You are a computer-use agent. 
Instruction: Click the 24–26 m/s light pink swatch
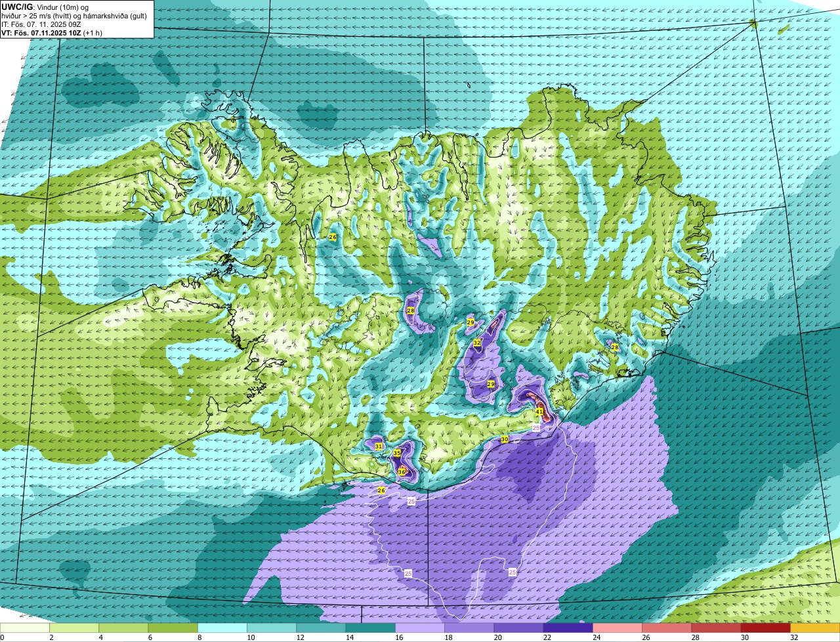[618, 628]
